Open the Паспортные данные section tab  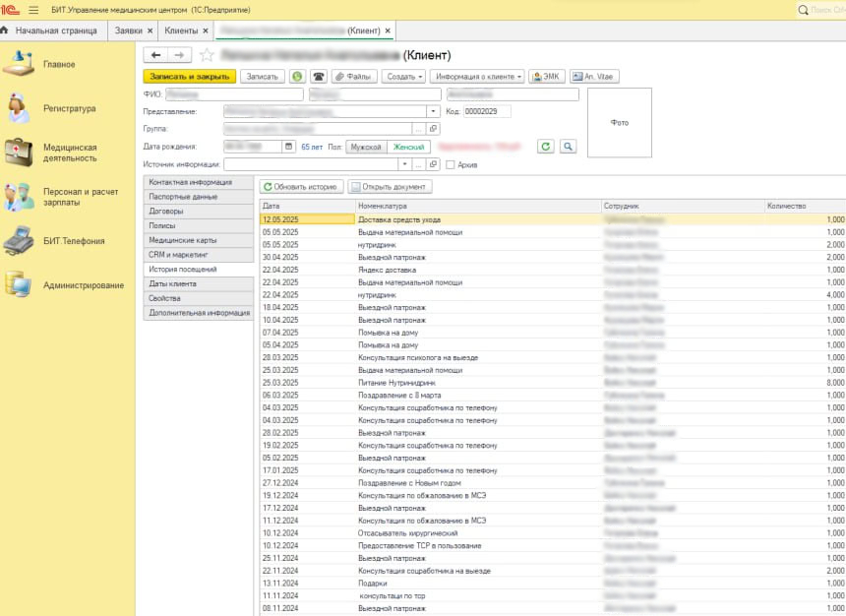198,197
